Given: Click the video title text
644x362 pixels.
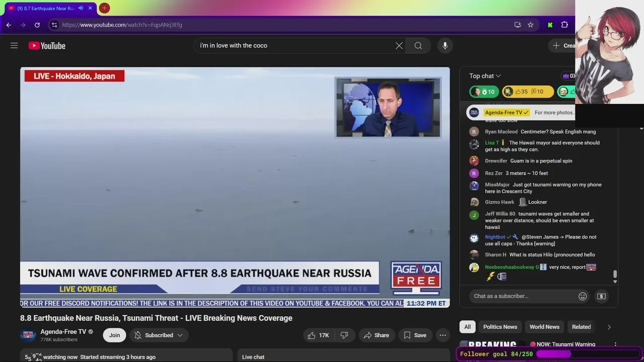Looking at the screenshot, I should (x=156, y=318).
